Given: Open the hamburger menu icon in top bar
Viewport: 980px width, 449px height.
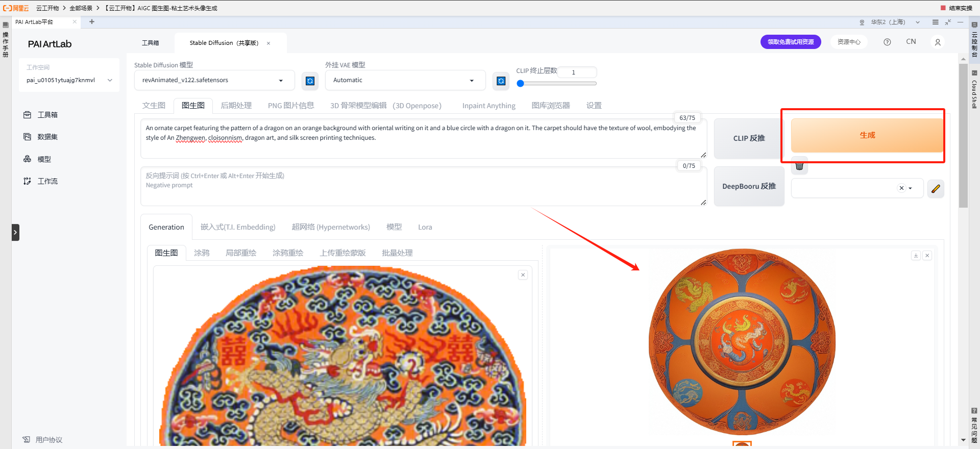Looking at the screenshot, I should tap(935, 22).
